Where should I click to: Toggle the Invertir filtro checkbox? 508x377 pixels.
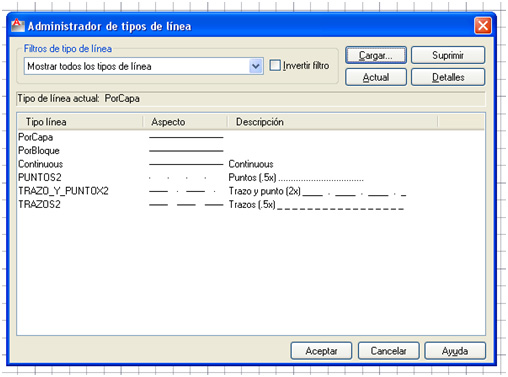tap(275, 65)
